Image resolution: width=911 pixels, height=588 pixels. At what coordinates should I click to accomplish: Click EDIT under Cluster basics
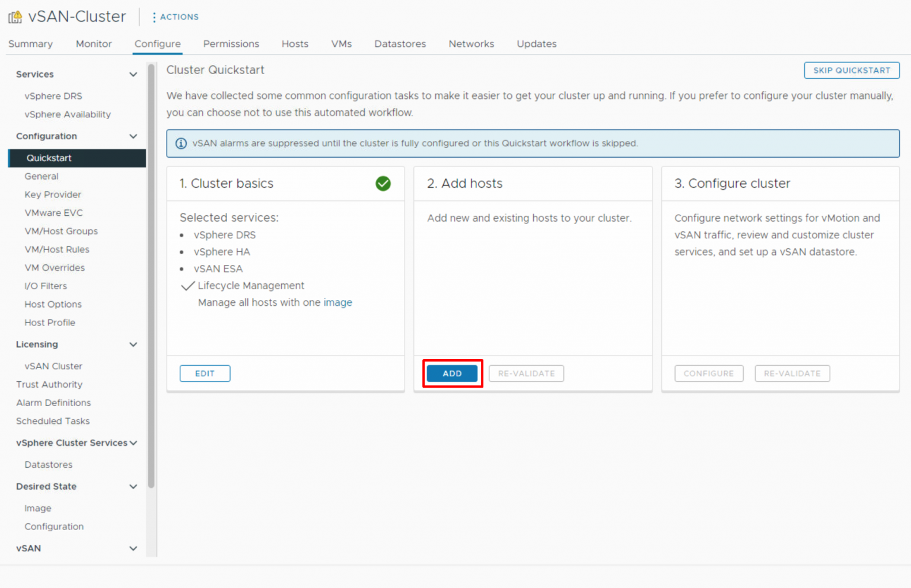coord(205,373)
